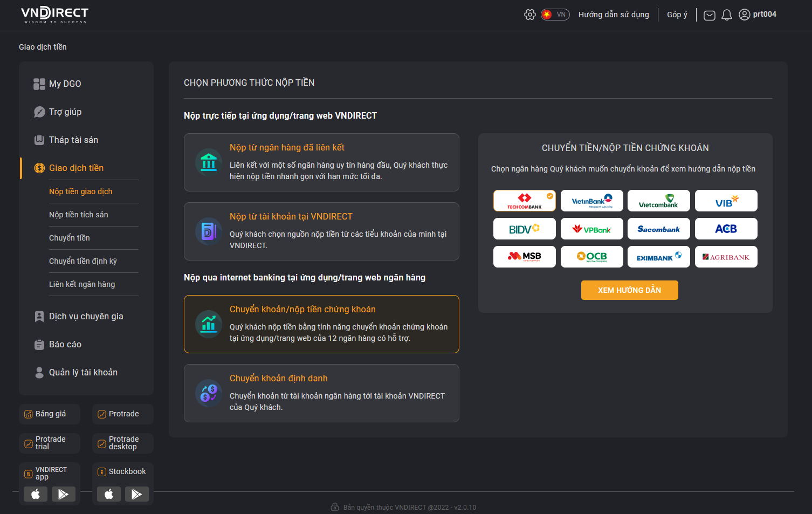Select the VIB bank logo
Screen dimensions: 812x514
coord(726,201)
